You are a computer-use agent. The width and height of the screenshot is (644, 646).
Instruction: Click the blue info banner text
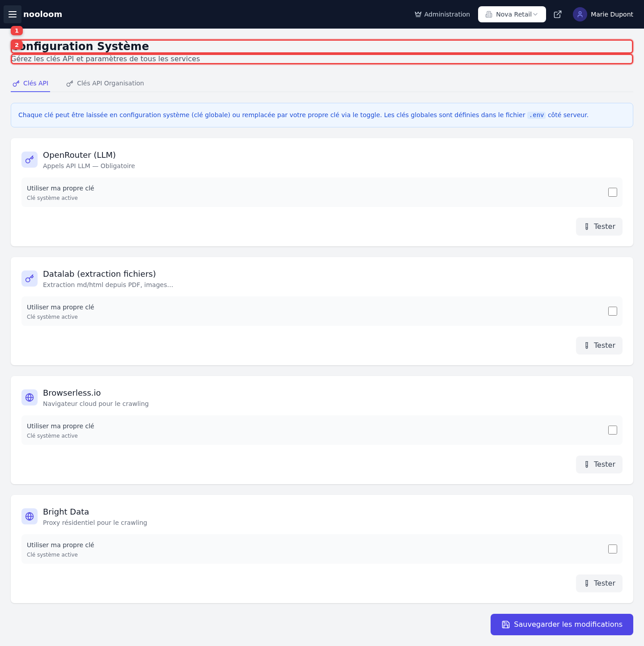click(303, 115)
